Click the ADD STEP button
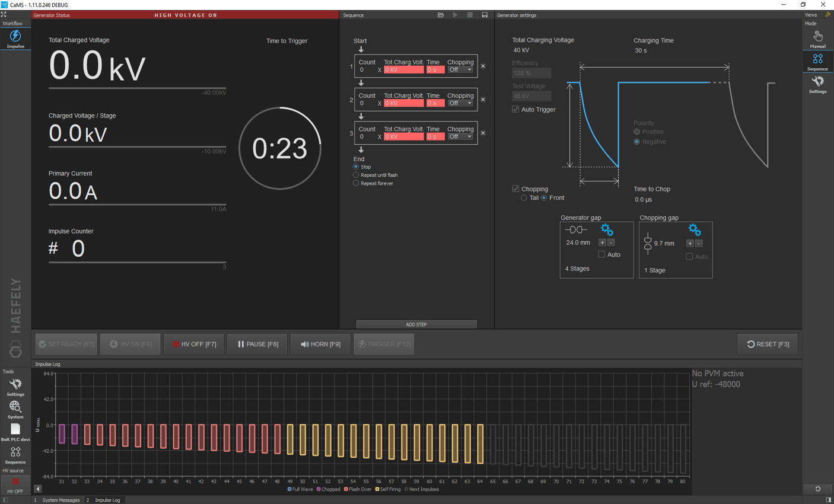 (416, 324)
